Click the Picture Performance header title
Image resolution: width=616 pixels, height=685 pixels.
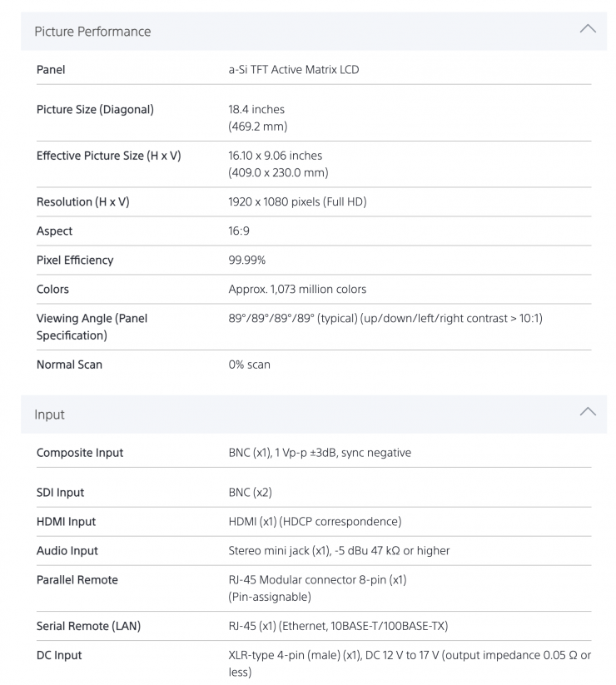click(x=92, y=32)
